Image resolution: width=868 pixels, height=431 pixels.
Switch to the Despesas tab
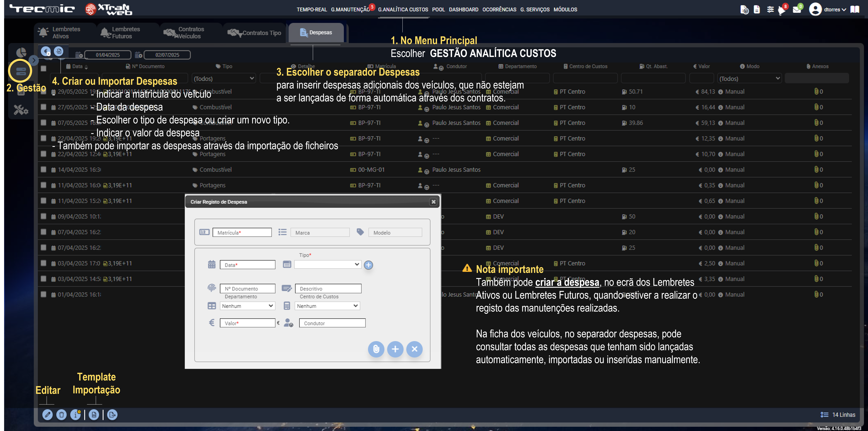coord(316,33)
